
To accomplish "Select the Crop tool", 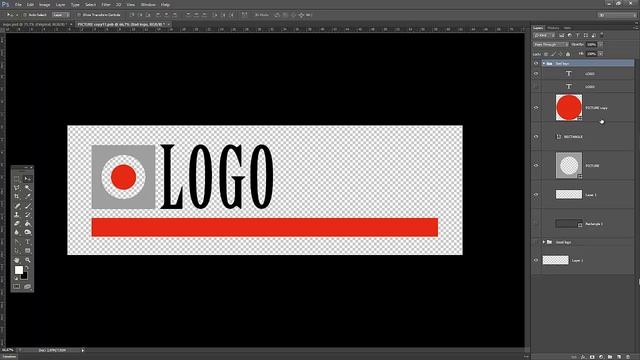I will (17, 197).
